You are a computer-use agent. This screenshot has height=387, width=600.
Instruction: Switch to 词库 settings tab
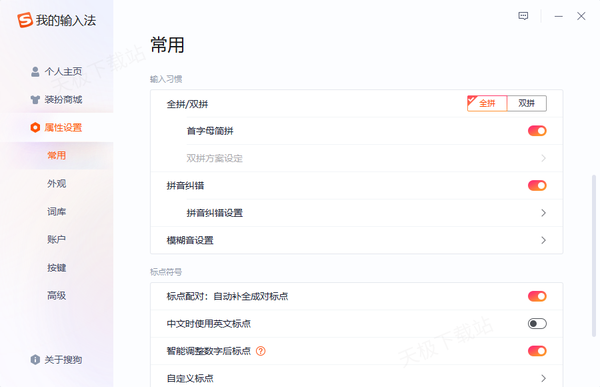(x=57, y=212)
